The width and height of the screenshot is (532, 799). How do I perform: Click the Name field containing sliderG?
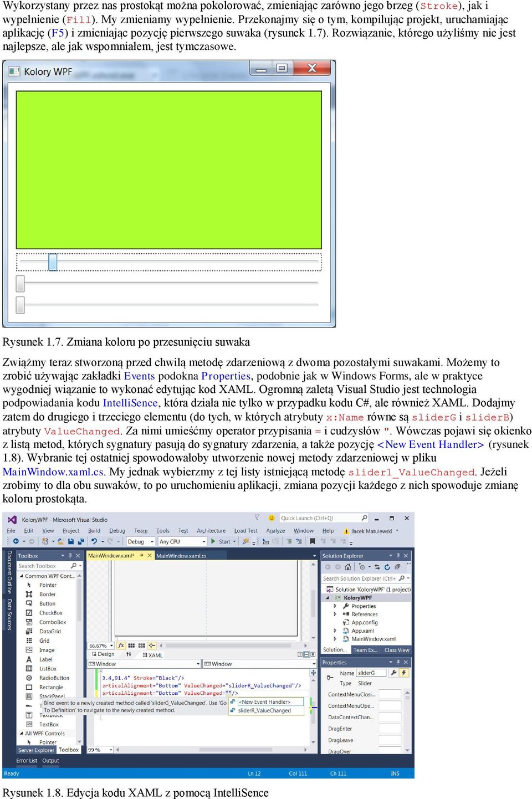372,673
